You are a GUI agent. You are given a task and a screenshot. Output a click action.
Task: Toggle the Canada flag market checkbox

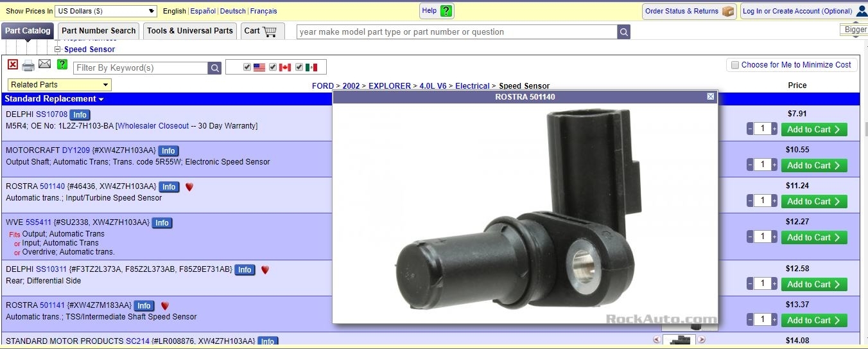click(273, 67)
